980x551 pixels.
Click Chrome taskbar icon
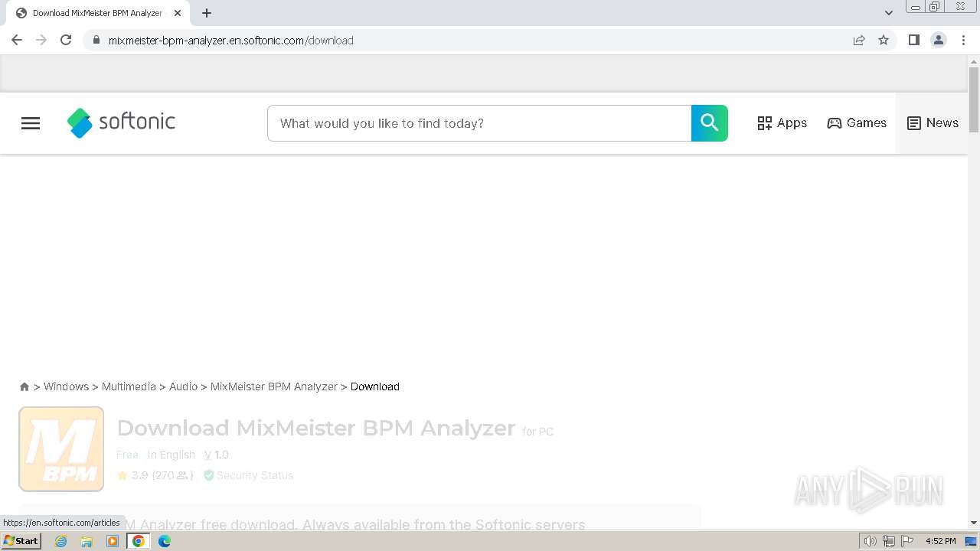(x=139, y=541)
